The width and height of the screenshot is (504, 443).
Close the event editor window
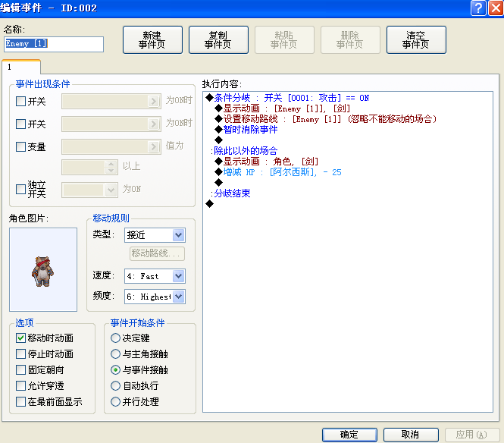(x=496, y=8)
